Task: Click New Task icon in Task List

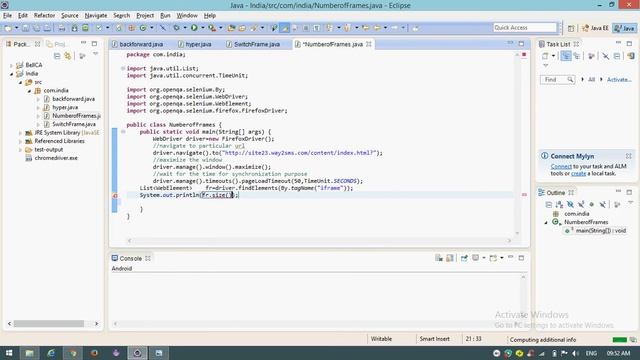Action: pos(545,56)
